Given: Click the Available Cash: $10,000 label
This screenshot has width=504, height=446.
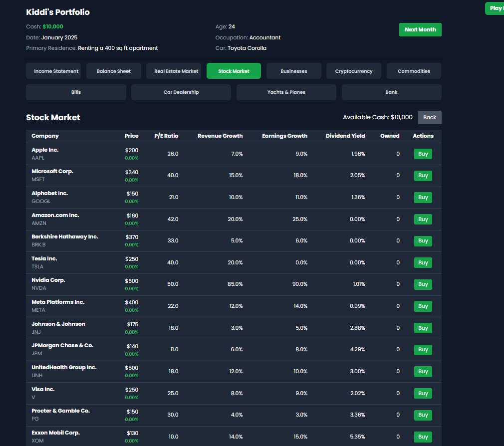Looking at the screenshot, I should point(378,117).
